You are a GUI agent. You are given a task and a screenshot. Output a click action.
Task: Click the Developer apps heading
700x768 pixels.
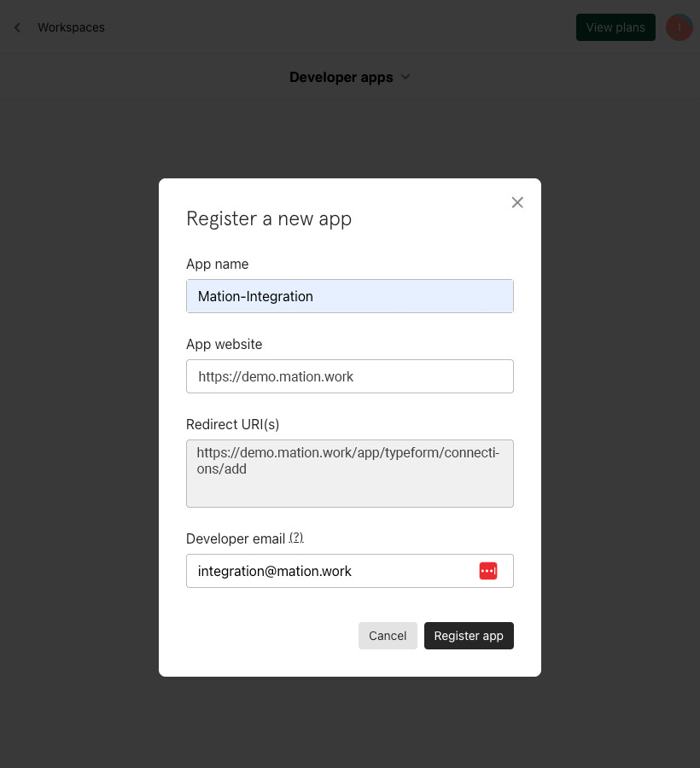(341, 78)
